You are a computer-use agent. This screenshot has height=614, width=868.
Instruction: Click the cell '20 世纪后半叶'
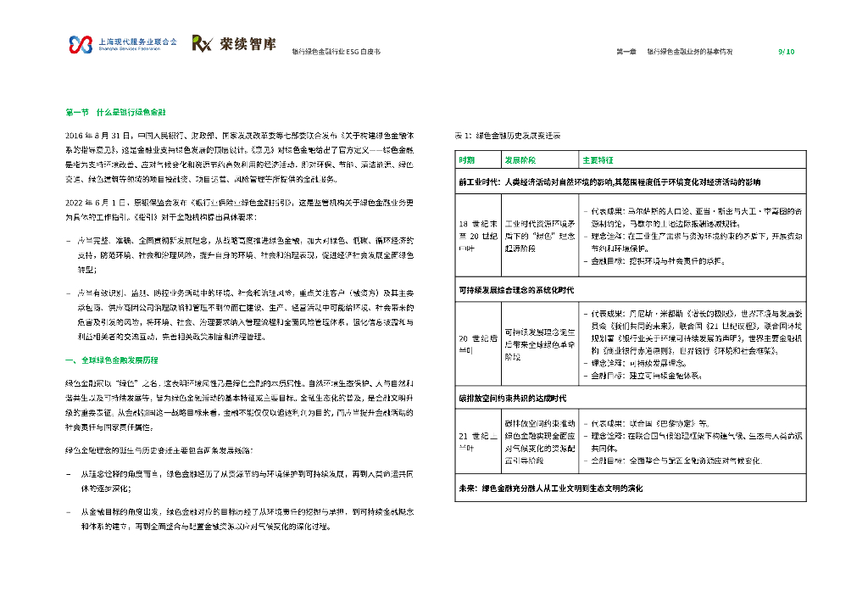tap(478, 344)
